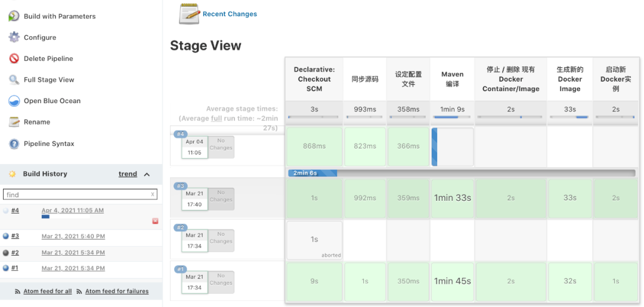Click the Atom feed for failures link
This screenshot has width=644, height=307.
point(117,291)
